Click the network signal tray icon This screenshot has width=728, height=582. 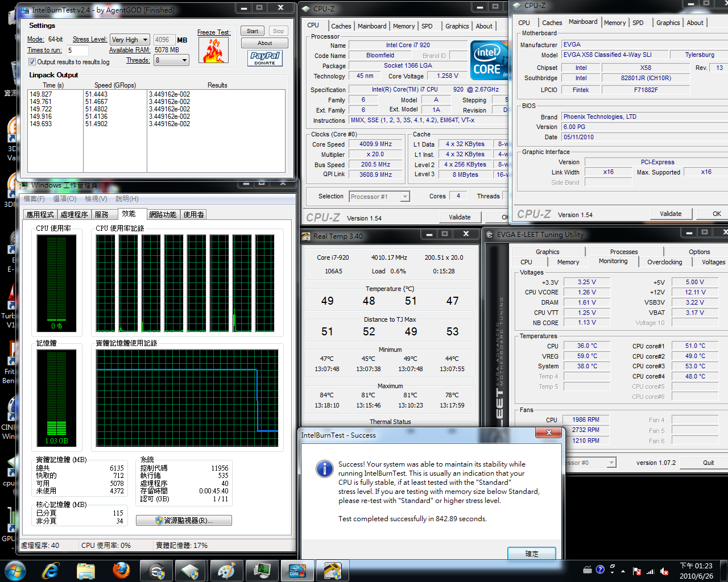650,571
